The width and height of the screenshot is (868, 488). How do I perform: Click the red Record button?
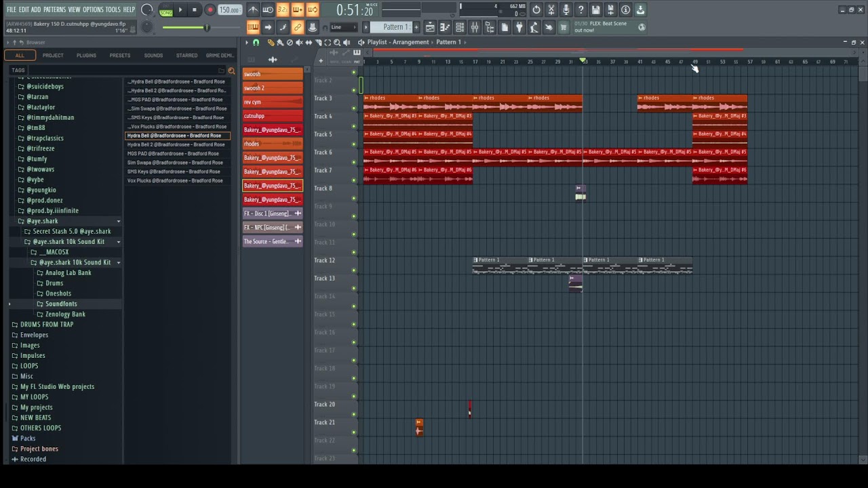pos(210,10)
